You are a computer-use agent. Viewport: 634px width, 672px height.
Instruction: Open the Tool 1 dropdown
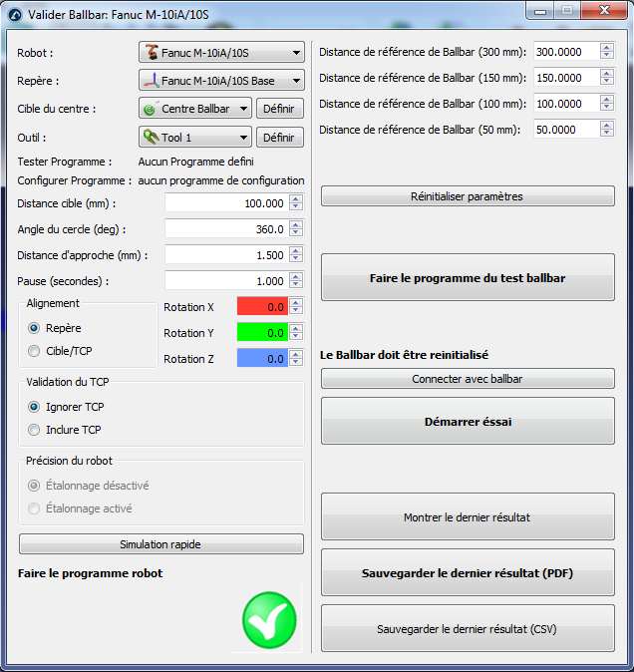coord(194,138)
